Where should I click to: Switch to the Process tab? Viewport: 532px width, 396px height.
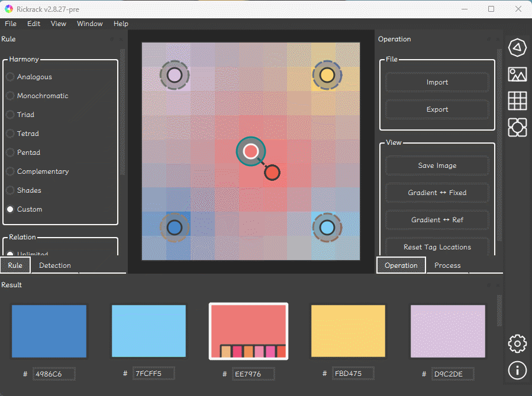pos(447,265)
